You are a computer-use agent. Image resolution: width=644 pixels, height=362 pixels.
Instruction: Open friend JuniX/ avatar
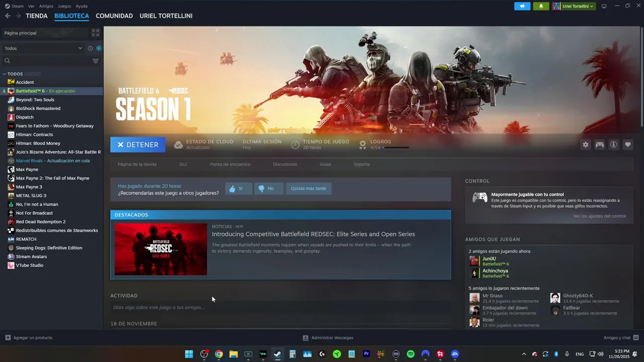click(x=474, y=261)
